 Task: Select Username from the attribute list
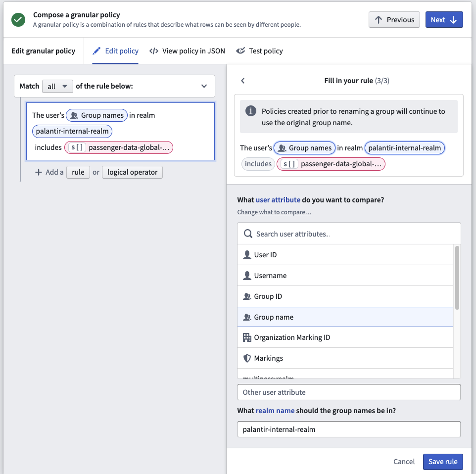tap(345, 276)
